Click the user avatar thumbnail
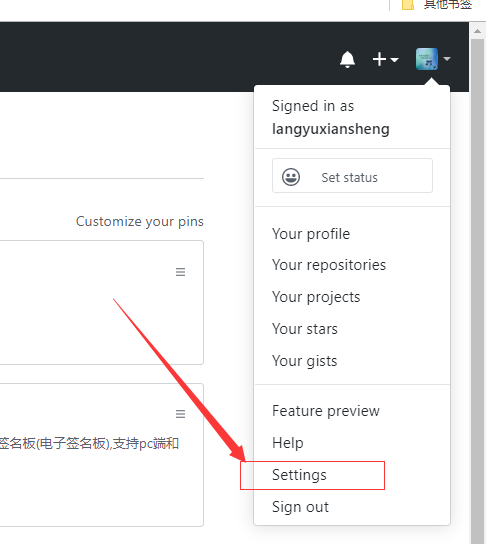 427,59
